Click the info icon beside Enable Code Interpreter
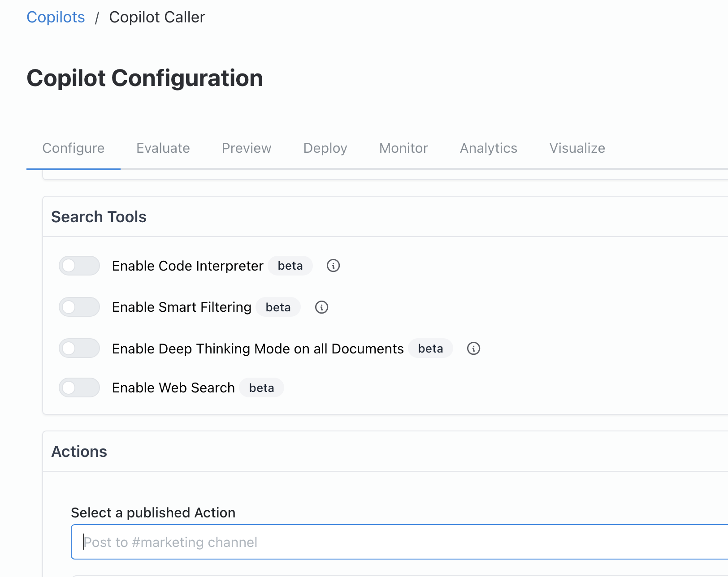Screen dimensions: 728x577 (333, 265)
